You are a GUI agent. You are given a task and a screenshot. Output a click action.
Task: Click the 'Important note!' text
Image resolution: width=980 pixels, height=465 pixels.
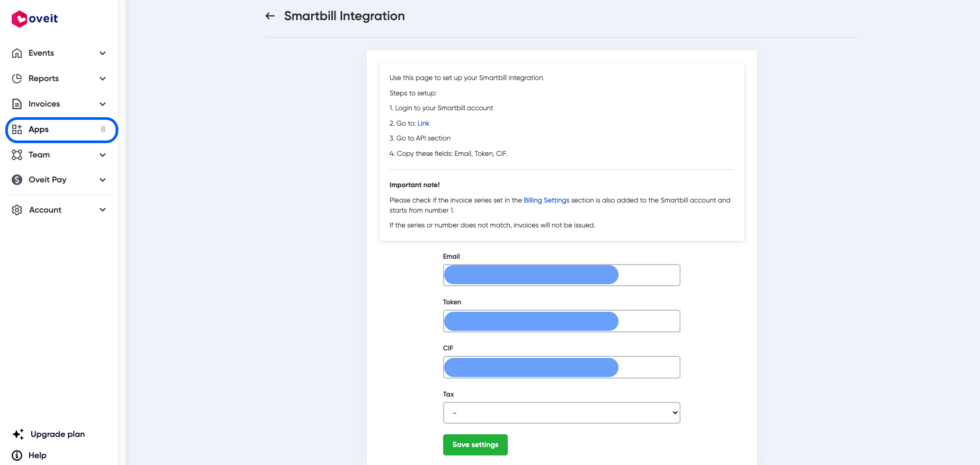[x=414, y=185]
